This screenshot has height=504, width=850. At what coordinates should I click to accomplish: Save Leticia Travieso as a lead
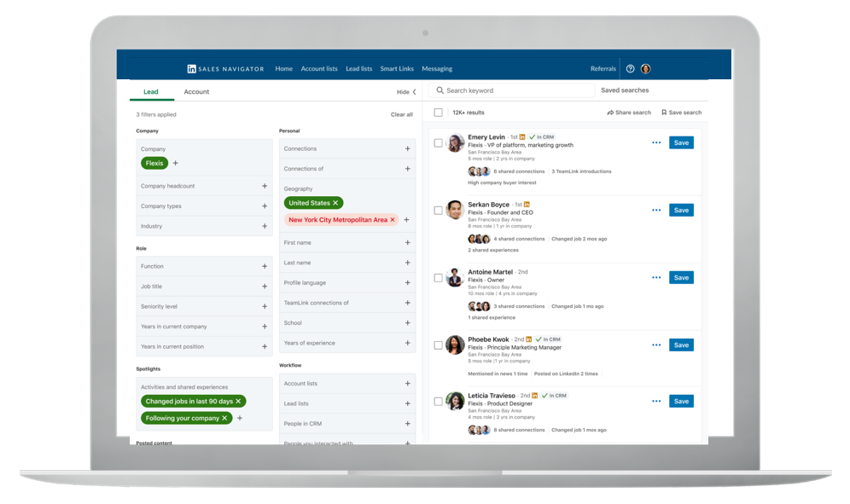pyautogui.click(x=681, y=401)
